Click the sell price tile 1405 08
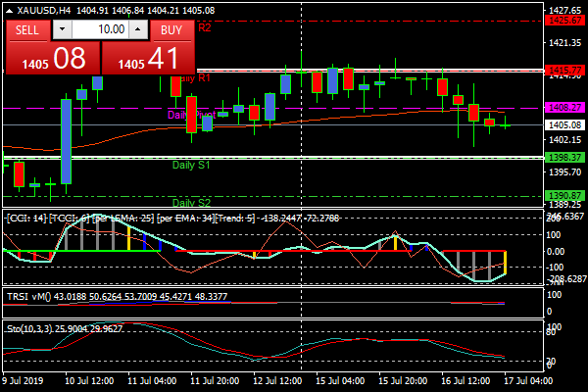The width and height of the screenshot is (588, 392). 51,59
